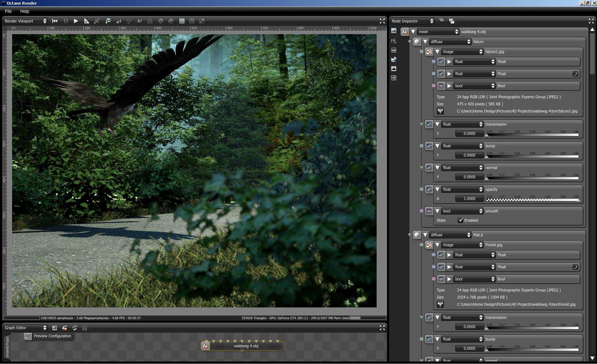This screenshot has width=597, height=364.
Task: Maximize the Node Inspector panel
Action: tap(591, 21)
